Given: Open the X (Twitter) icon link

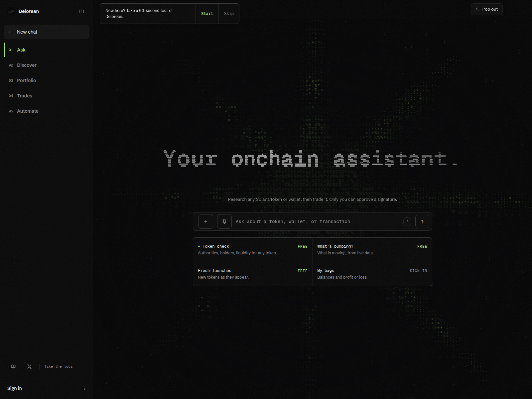Looking at the screenshot, I should click(x=29, y=366).
